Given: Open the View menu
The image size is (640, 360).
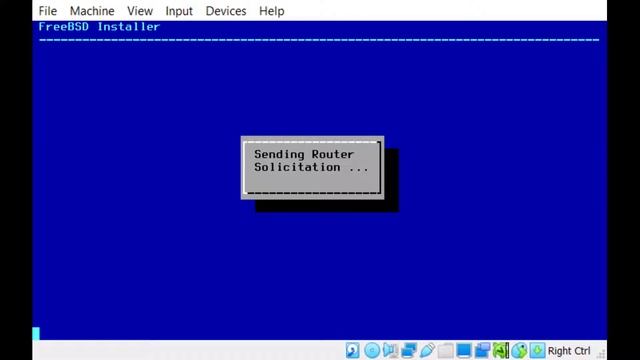Looking at the screenshot, I should tap(140, 11).
